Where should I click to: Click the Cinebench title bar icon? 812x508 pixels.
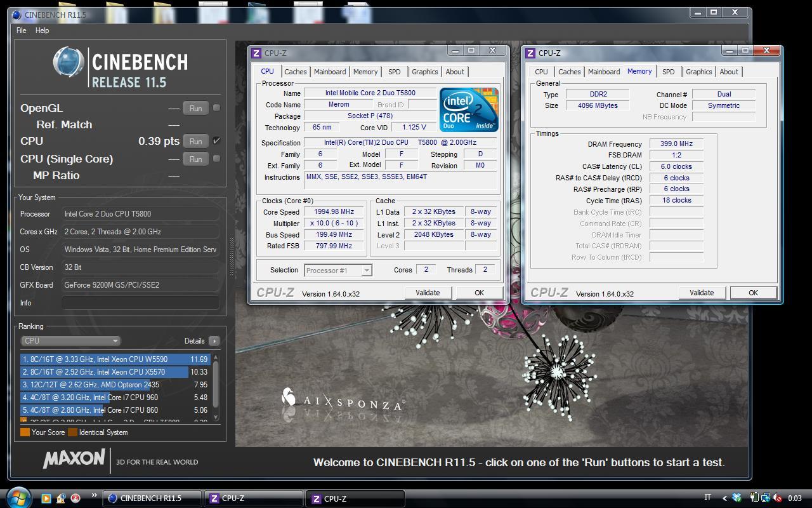(16, 15)
